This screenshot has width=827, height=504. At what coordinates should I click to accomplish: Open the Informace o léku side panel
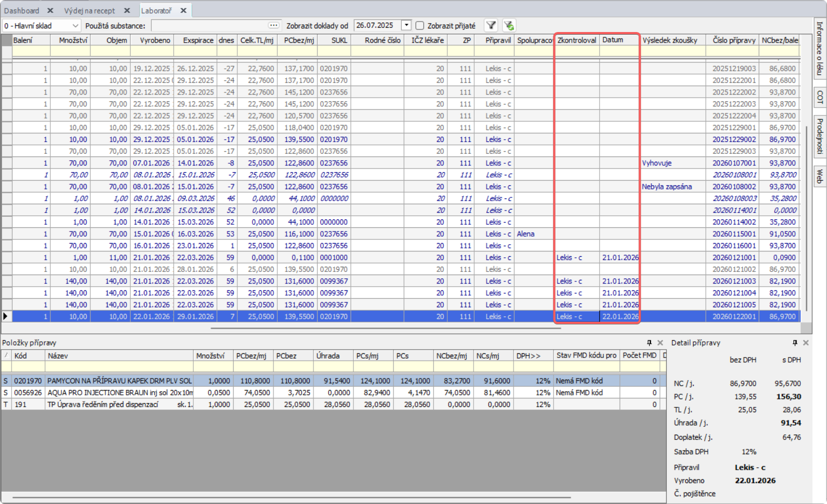[x=819, y=48]
